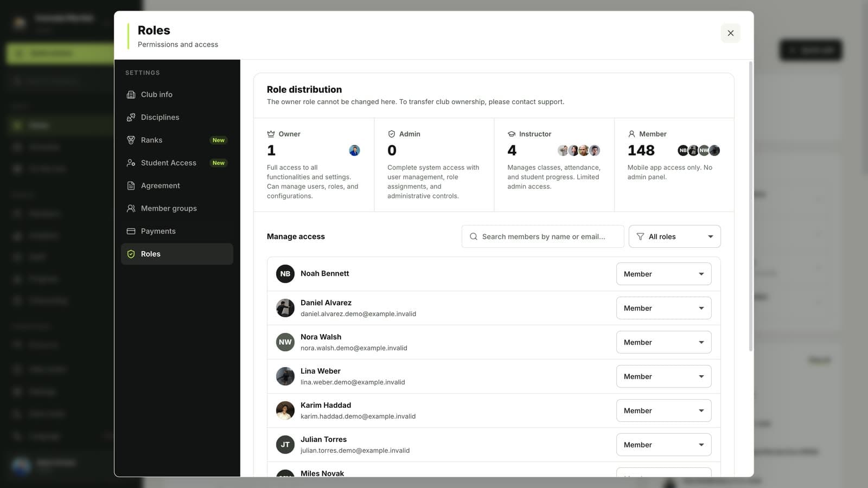Focus the search members input field

[x=542, y=236]
